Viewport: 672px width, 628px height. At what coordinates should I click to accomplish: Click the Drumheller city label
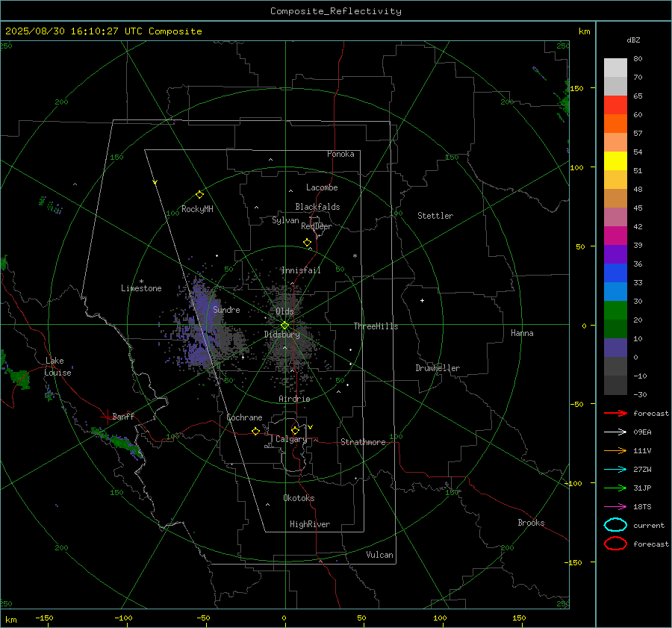[438, 368]
